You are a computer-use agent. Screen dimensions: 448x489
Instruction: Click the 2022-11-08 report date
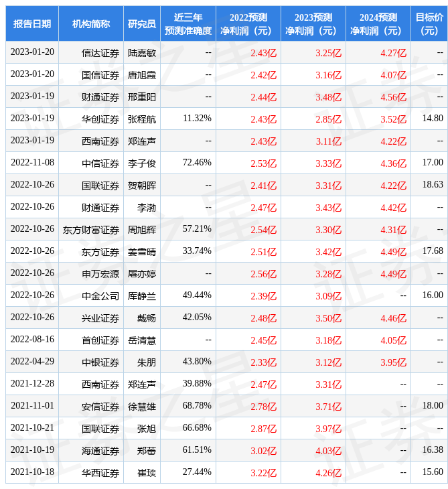32,163
